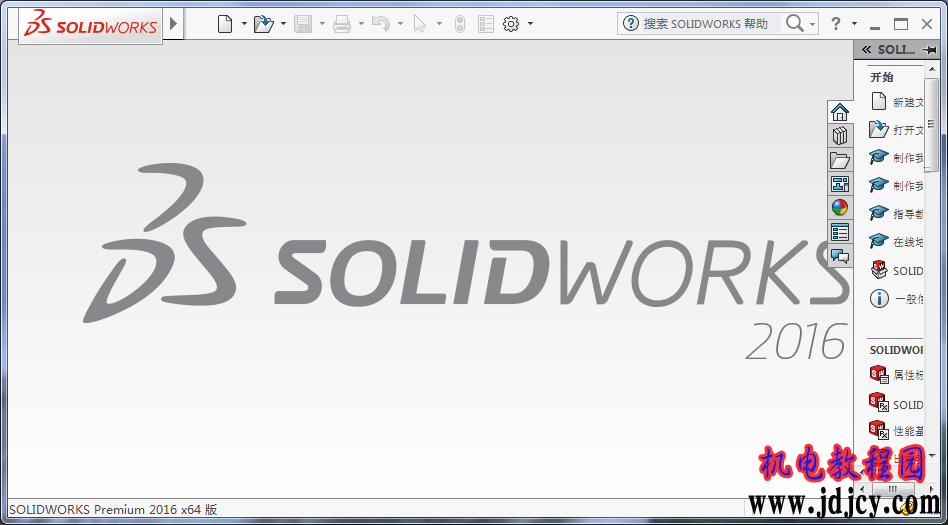Switch to the SOLIDWORKS Forum chat tab
Screen dimensions: 948x525
pos(840,256)
